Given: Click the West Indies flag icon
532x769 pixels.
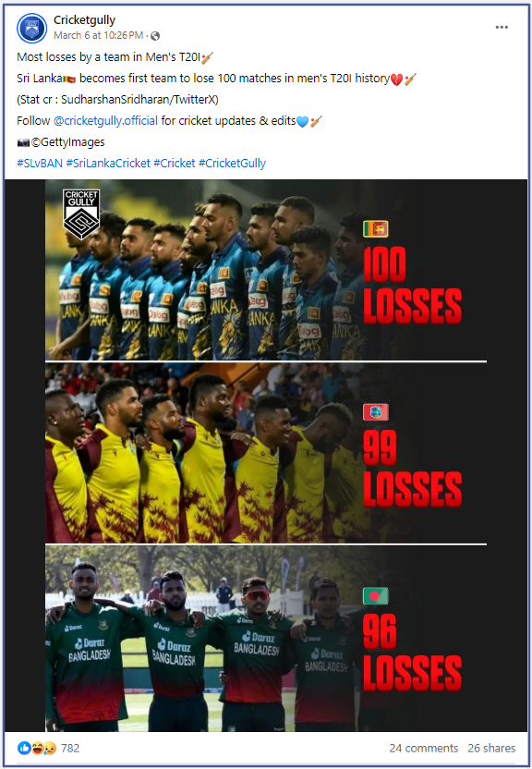Looking at the screenshot, I should 376,412.
